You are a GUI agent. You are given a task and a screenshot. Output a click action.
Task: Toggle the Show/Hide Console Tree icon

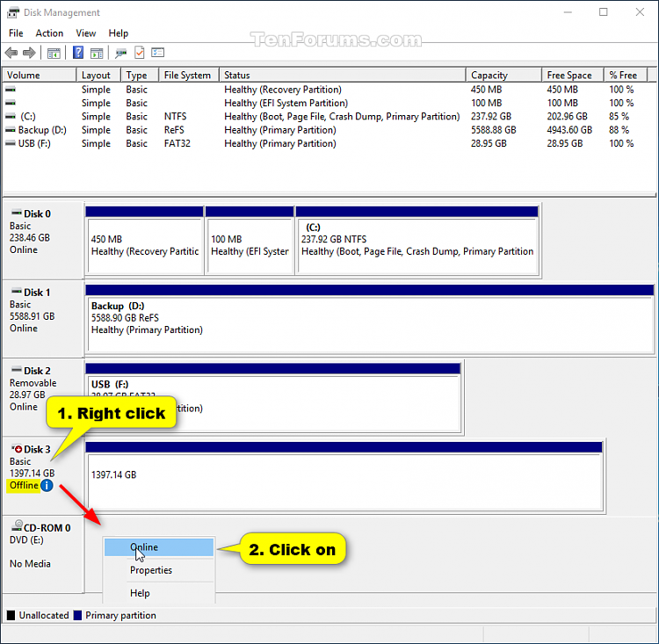coord(54,53)
